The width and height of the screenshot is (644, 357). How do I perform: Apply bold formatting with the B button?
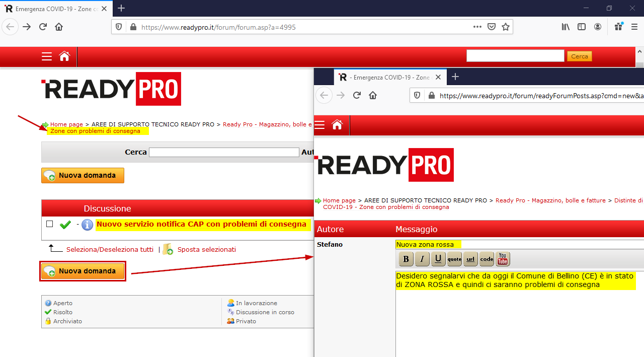click(406, 259)
